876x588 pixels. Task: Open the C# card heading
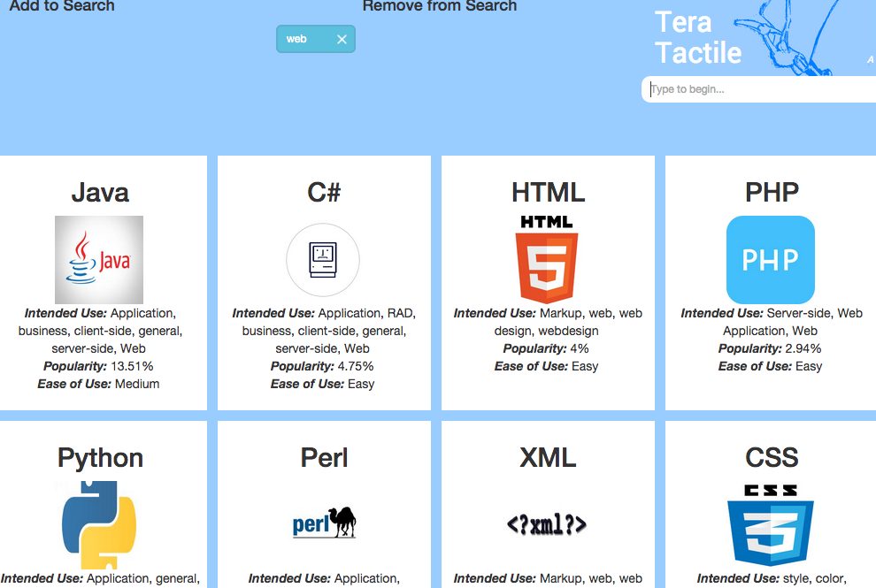pos(324,192)
